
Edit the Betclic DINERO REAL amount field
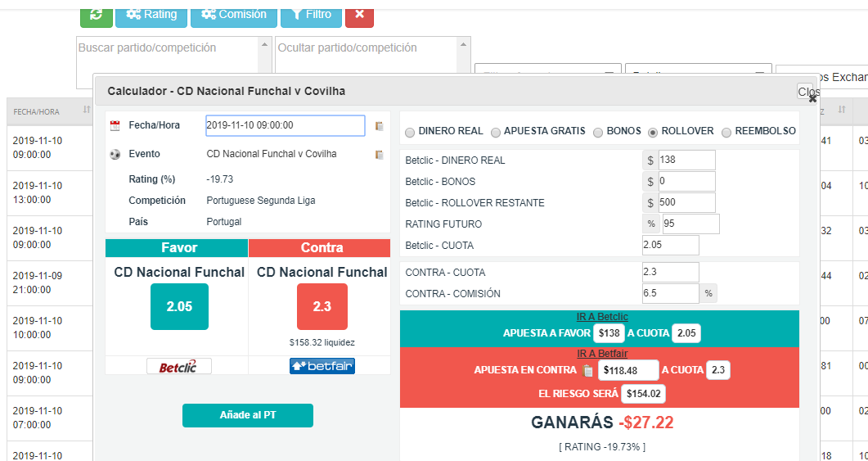686,160
